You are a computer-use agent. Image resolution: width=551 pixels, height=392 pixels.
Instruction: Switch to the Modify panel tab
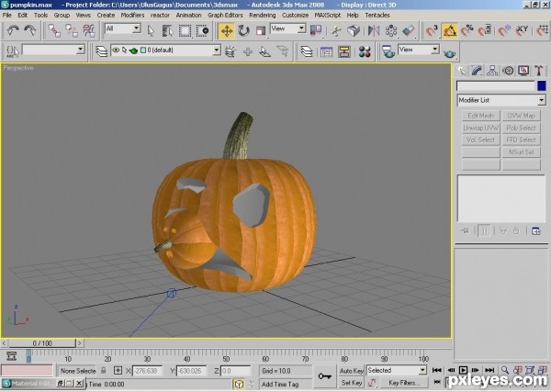point(477,71)
